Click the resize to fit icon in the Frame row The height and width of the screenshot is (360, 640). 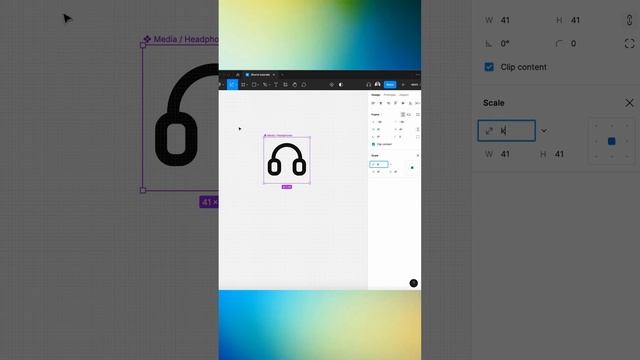[418, 114]
